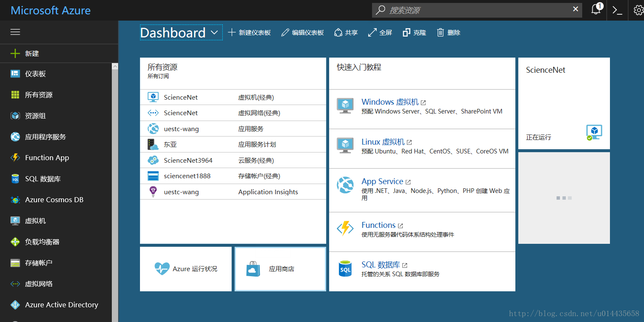Click the App Service globe icon

pos(345,185)
